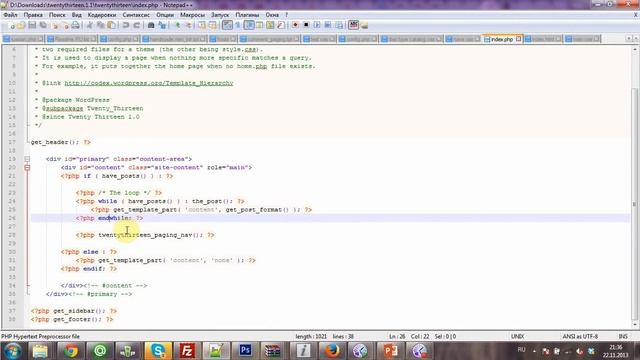Toggle the INS insert mode indicator
Screen dimensions: 640x360
623,337
